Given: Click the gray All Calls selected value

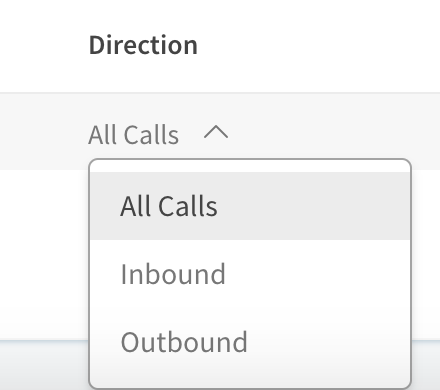Looking at the screenshot, I should pyautogui.click(x=133, y=135).
